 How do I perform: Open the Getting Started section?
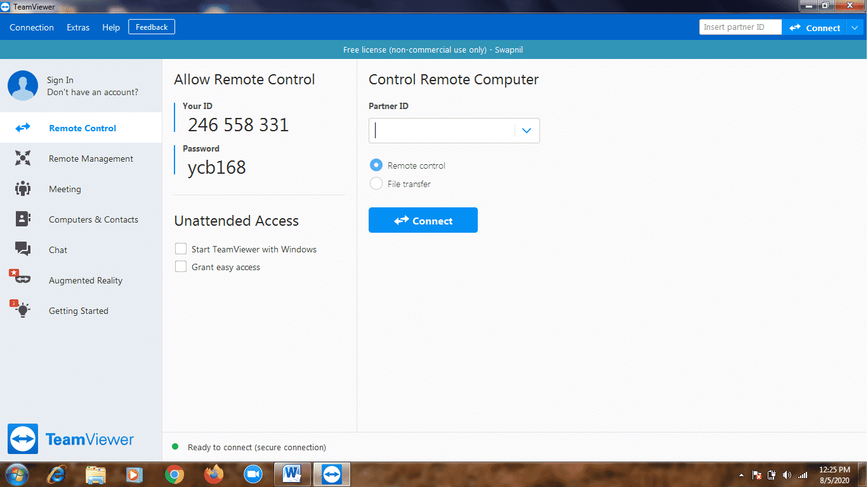click(x=81, y=311)
